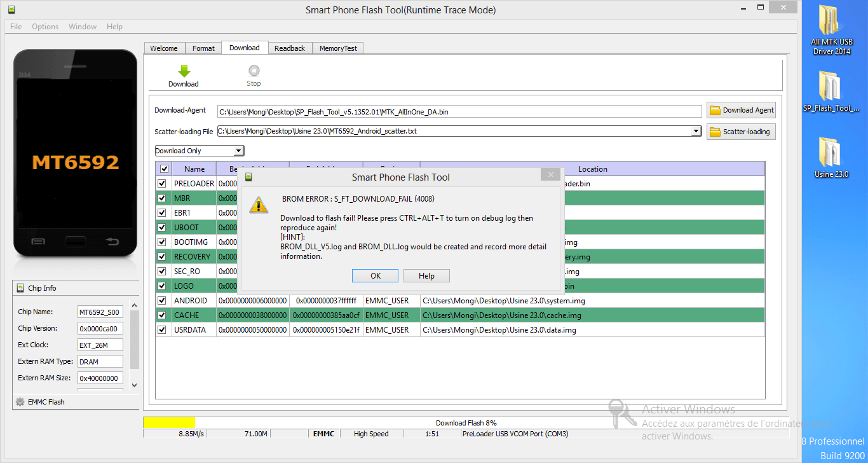Uncheck the MBR partition checkbox
868x463 pixels.
(x=162, y=198)
